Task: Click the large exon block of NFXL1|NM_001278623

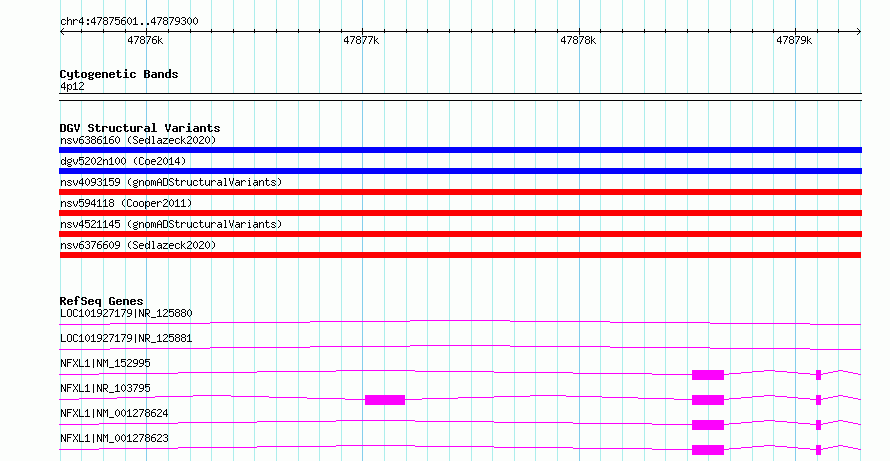Action: 708,450
